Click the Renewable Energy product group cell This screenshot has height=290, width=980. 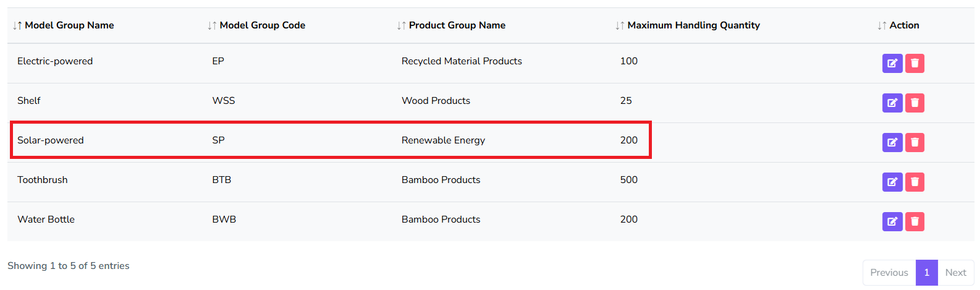[x=443, y=140]
